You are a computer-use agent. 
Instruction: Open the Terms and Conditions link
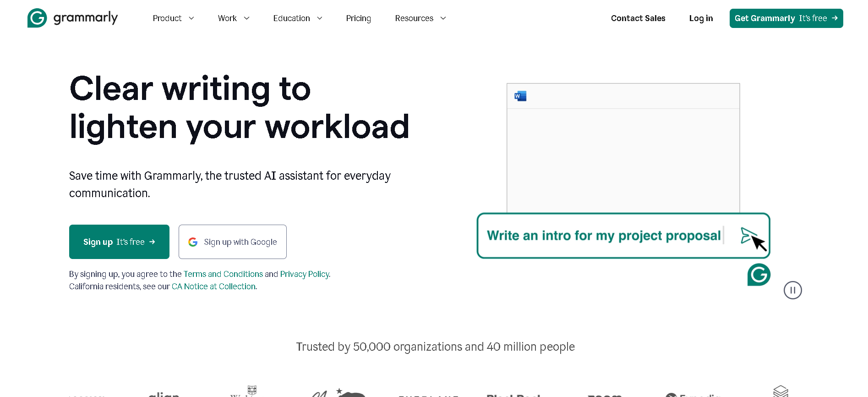coord(223,274)
